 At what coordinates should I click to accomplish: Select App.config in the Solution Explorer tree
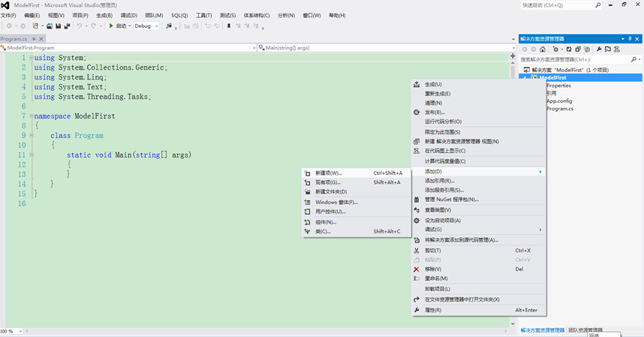(559, 101)
